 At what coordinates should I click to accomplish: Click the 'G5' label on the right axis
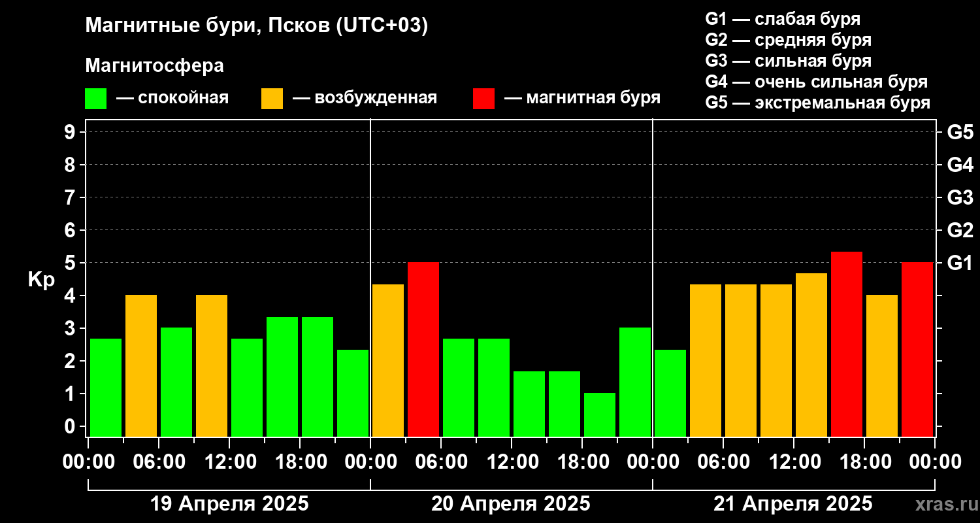click(x=960, y=133)
